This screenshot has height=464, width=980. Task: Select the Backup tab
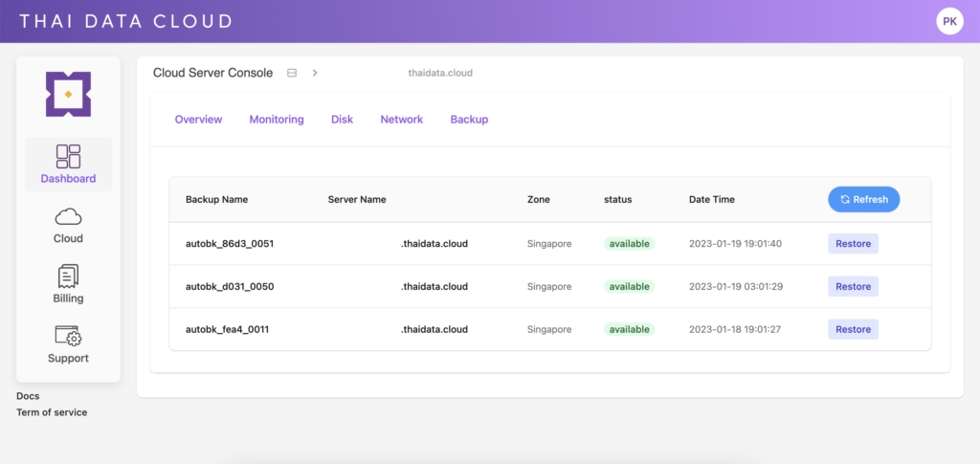[x=469, y=120]
